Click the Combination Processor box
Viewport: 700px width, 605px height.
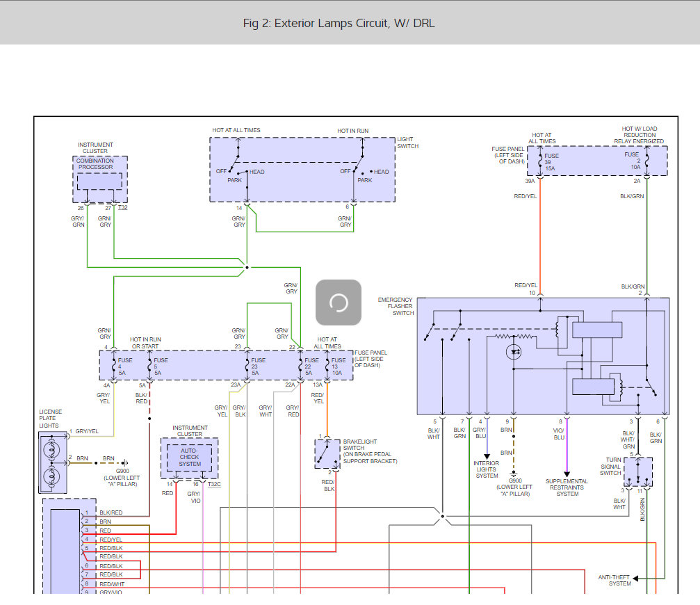[100, 181]
